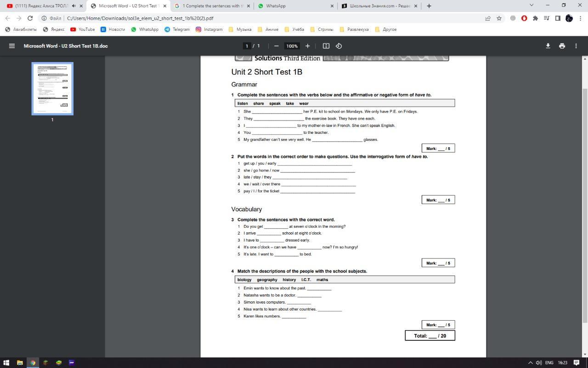Expand the Музыка bookmark folder
588x368 pixels.
point(240,29)
